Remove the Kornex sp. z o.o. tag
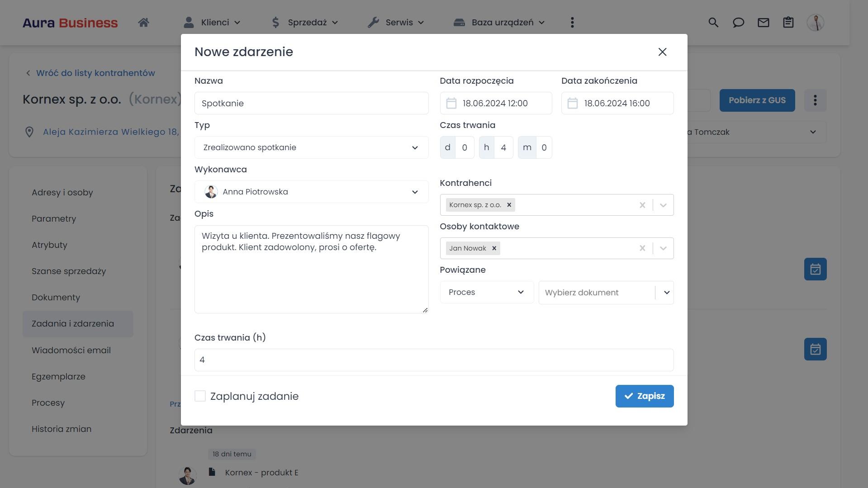The width and height of the screenshot is (868, 488). tap(509, 205)
